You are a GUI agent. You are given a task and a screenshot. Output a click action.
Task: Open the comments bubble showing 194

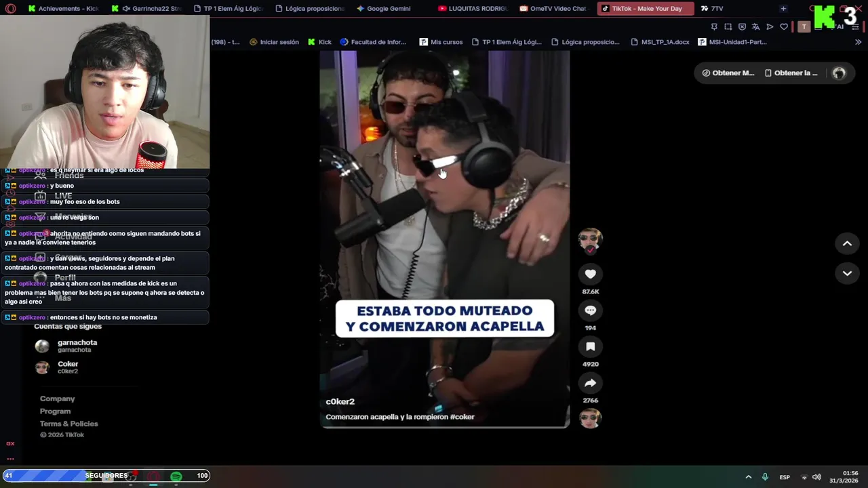[590, 310]
